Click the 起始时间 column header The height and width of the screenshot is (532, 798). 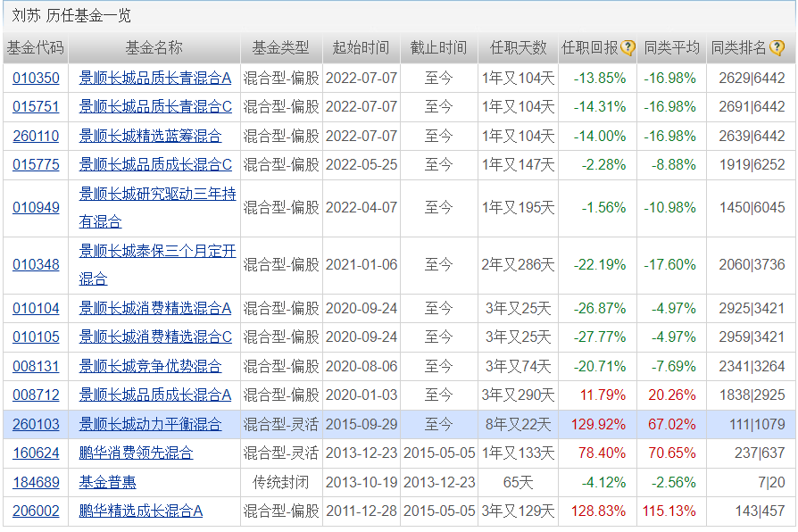pyautogui.click(x=361, y=48)
